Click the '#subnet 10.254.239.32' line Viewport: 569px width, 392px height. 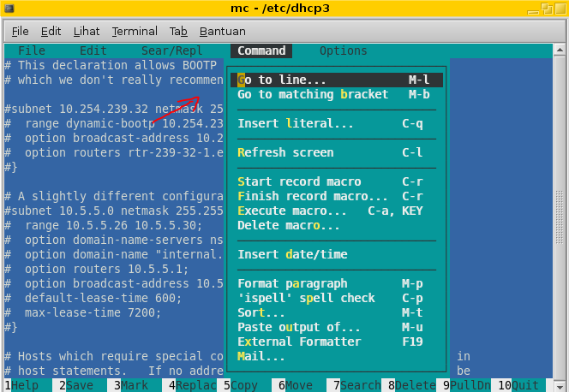click(114, 109)
